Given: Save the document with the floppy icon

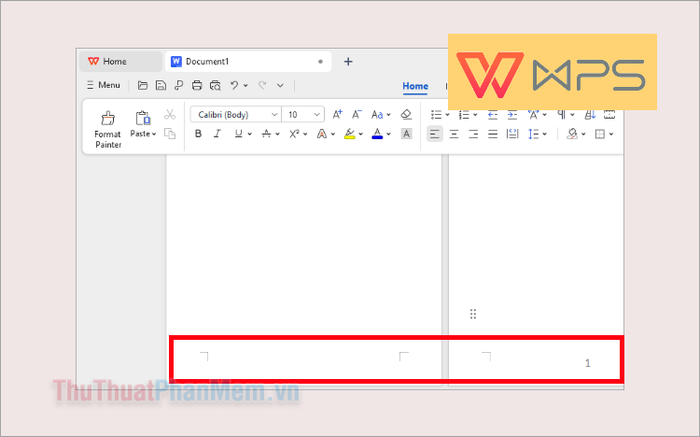Looking at the screenshot, I should pyautogui.click(x=161, y=85).
